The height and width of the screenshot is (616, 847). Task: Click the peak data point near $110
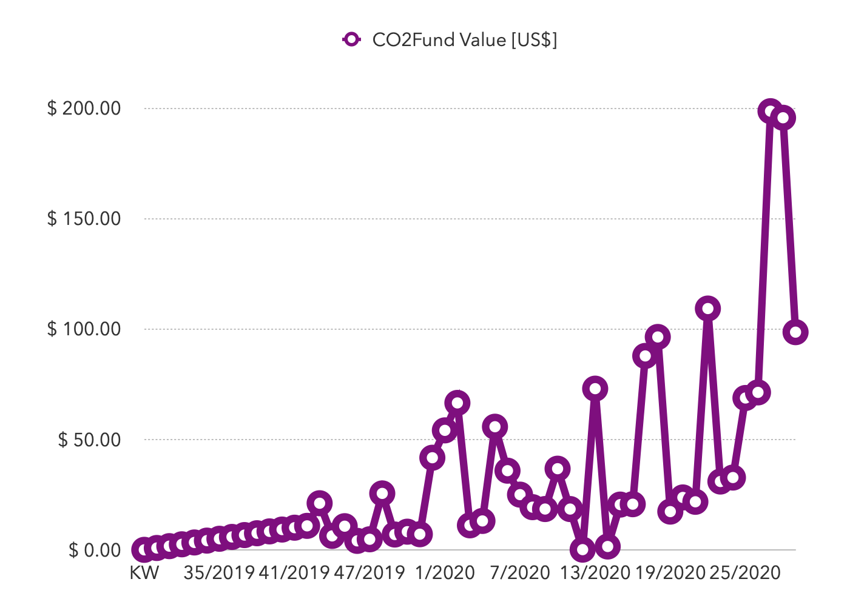(707, 309)
